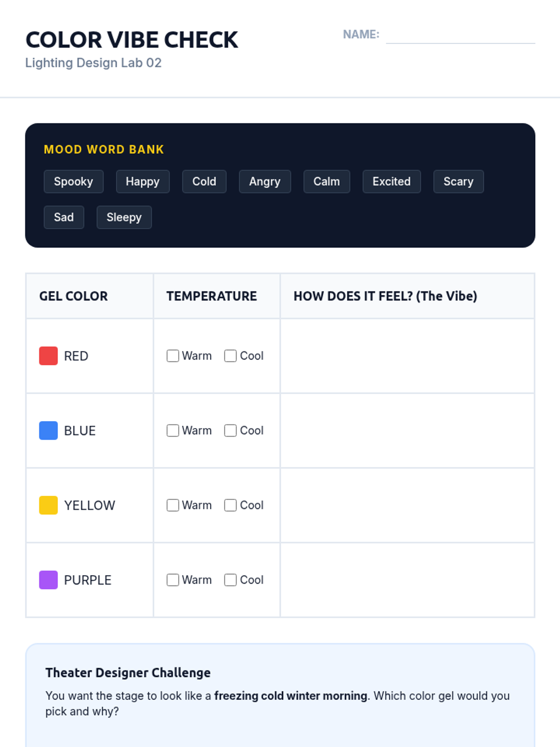
Task: Check the Warm box for RED
Action: 173,356
